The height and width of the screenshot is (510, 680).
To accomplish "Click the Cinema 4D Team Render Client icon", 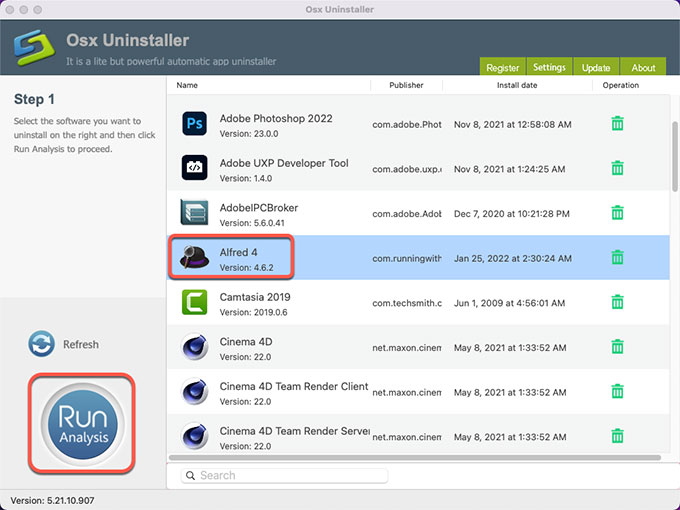I will point(194,391).
